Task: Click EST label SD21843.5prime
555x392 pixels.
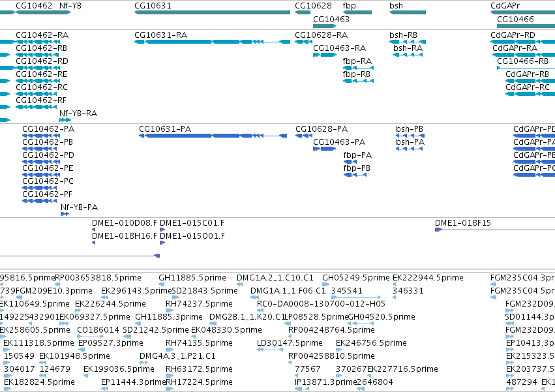Action: [x=205, y=291]
